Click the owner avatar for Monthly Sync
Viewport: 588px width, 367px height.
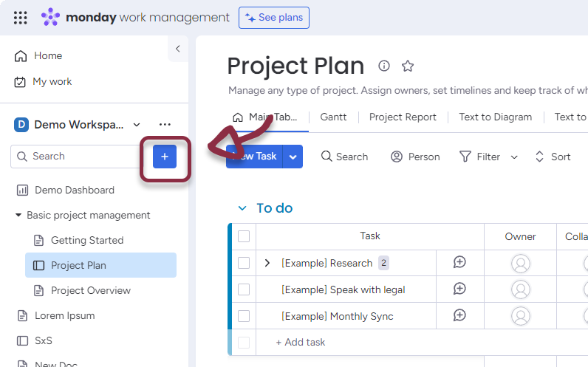tap(521, 316)
